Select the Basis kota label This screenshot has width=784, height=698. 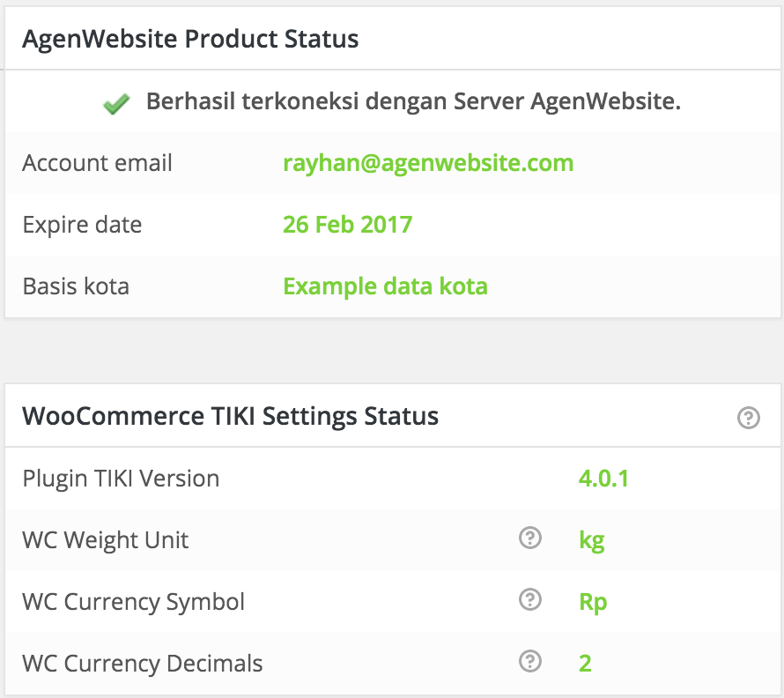tap(76, 286)
